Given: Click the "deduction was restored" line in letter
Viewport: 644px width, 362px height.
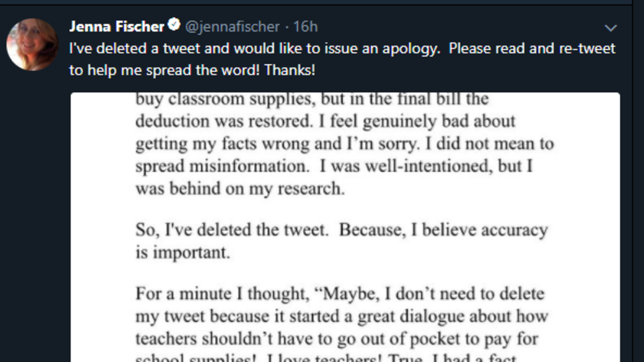Looking at the screenshot, I should (x=325, y=121).
